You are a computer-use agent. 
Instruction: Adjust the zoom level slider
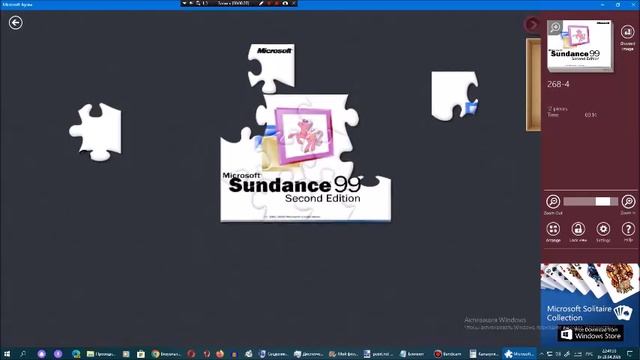coord(591,201)
